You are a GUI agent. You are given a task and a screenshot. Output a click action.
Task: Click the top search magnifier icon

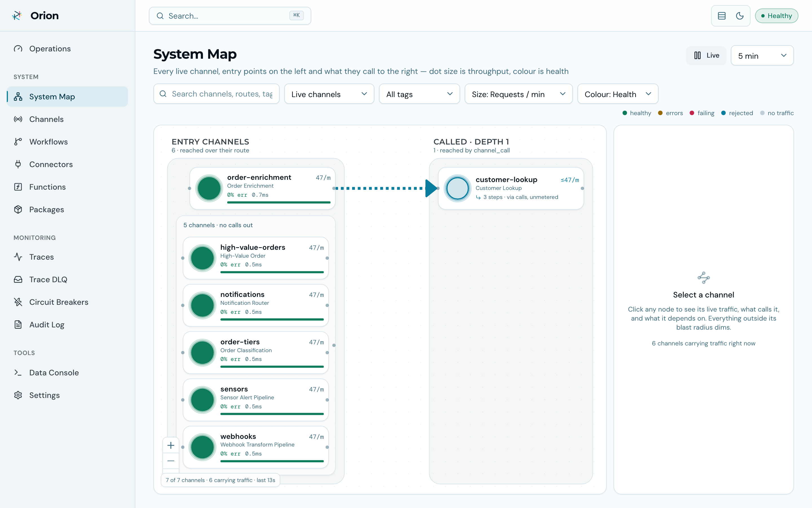[x=160, y=16]
